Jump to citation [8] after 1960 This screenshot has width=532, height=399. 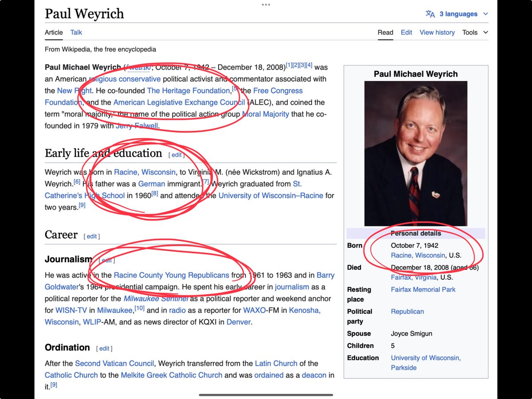(x=155, y=193)
